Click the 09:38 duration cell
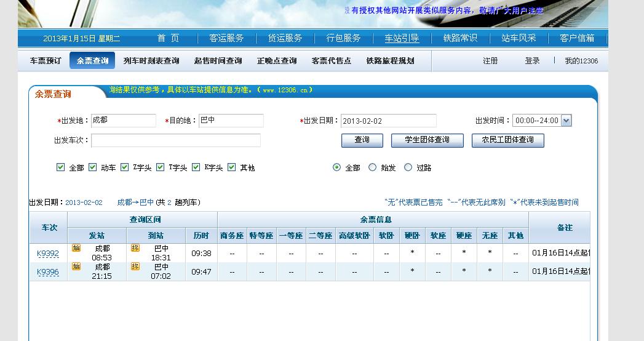 201,254
